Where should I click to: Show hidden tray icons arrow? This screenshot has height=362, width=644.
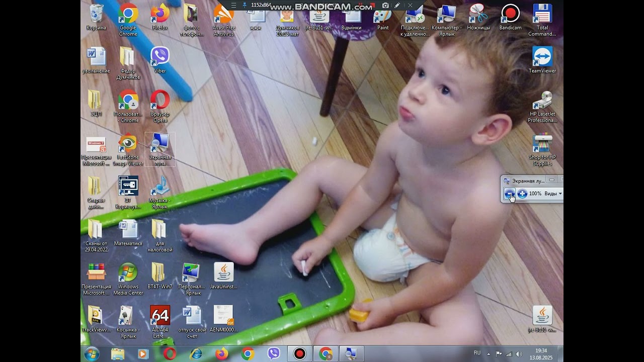click(x=489, y=354)
